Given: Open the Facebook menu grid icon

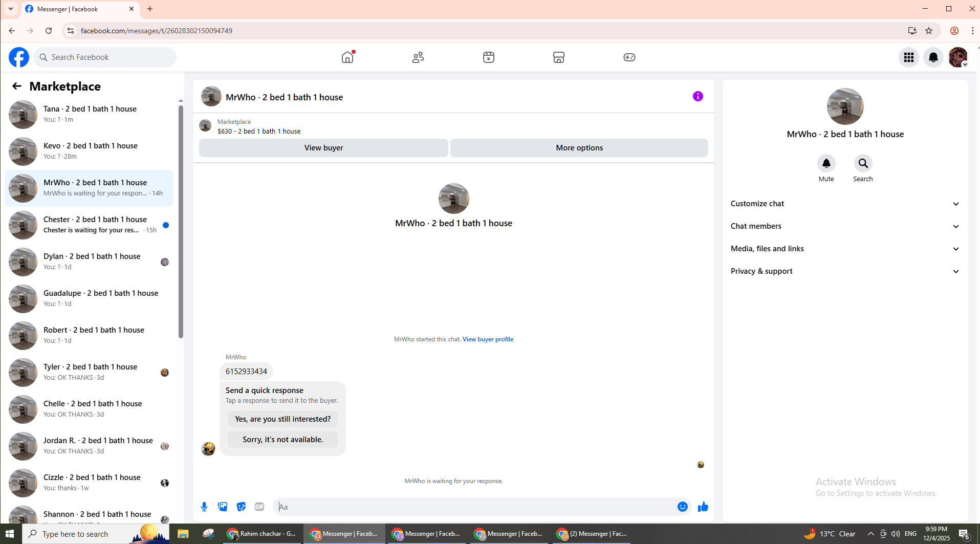Looking at the screenshot, I should click(909, 57).
